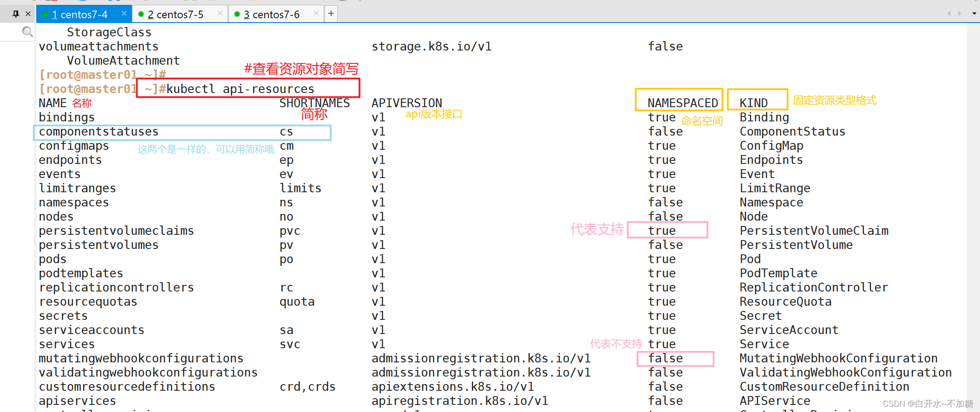Click the apiservices row name
This screenshot has width=980, height=412.
click(x=77, y=401)
